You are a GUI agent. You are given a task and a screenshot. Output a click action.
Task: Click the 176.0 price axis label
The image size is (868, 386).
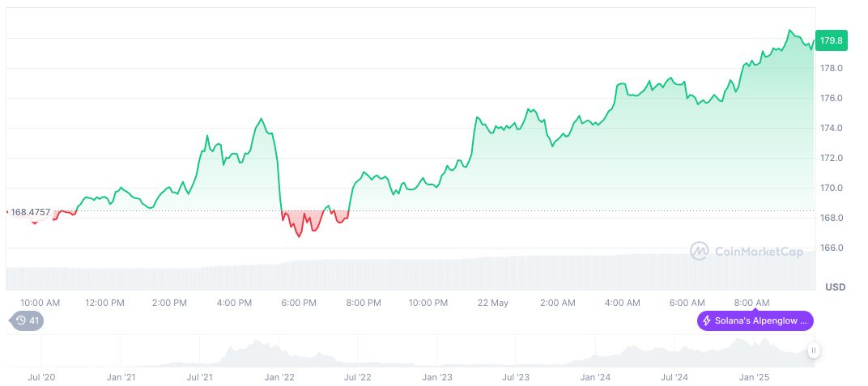pyautogui.click(x=832, y=98)
